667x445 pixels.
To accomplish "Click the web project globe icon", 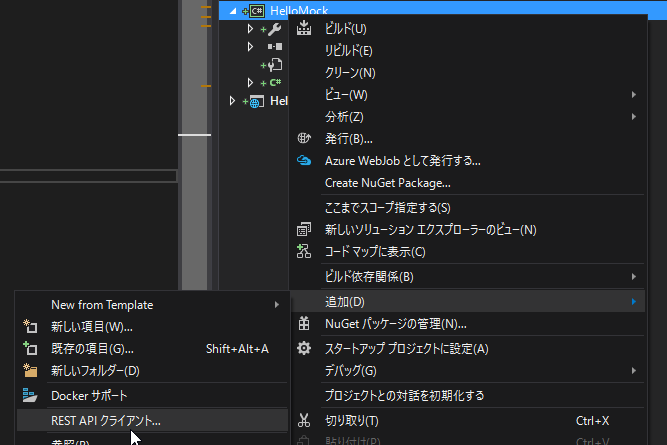I will tap(257, 102).
